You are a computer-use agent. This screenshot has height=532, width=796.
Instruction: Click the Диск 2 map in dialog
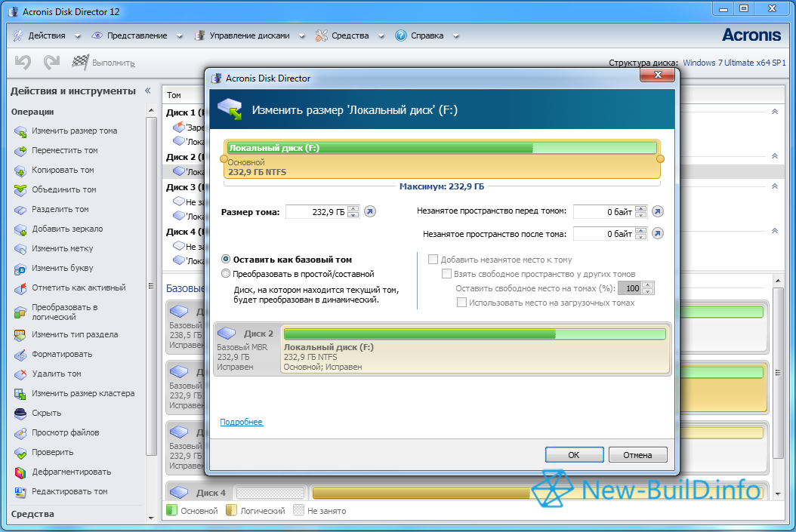point(442,349)
